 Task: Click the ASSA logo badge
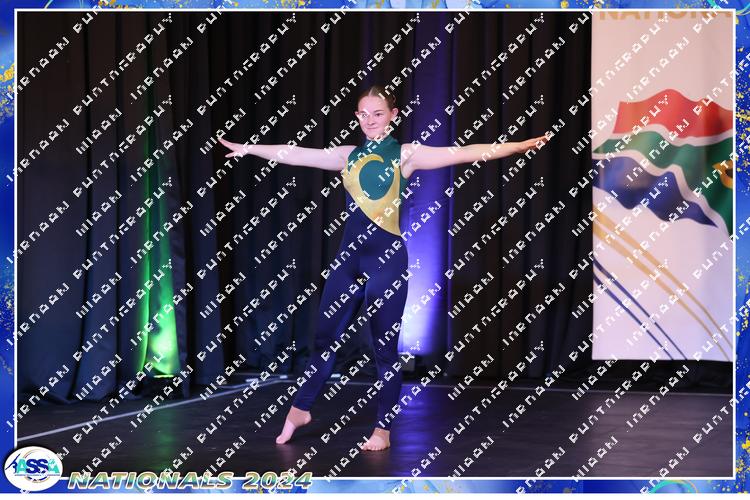33,468
